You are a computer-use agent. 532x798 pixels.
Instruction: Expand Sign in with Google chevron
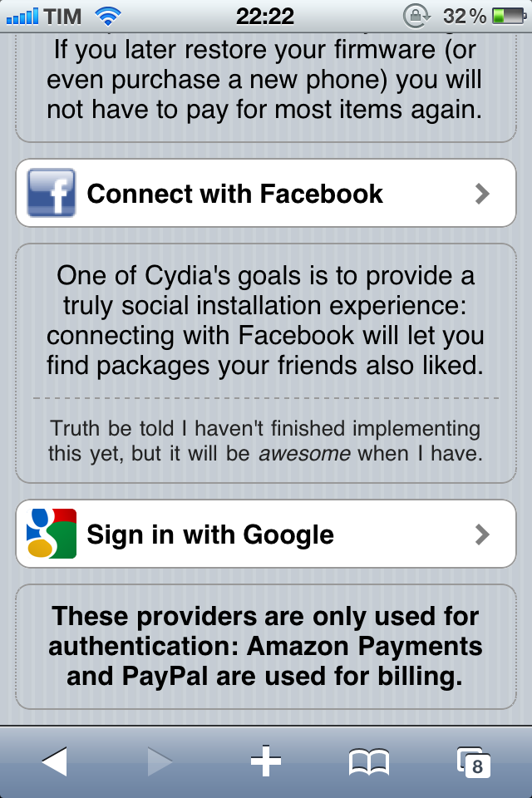(482, 534)
